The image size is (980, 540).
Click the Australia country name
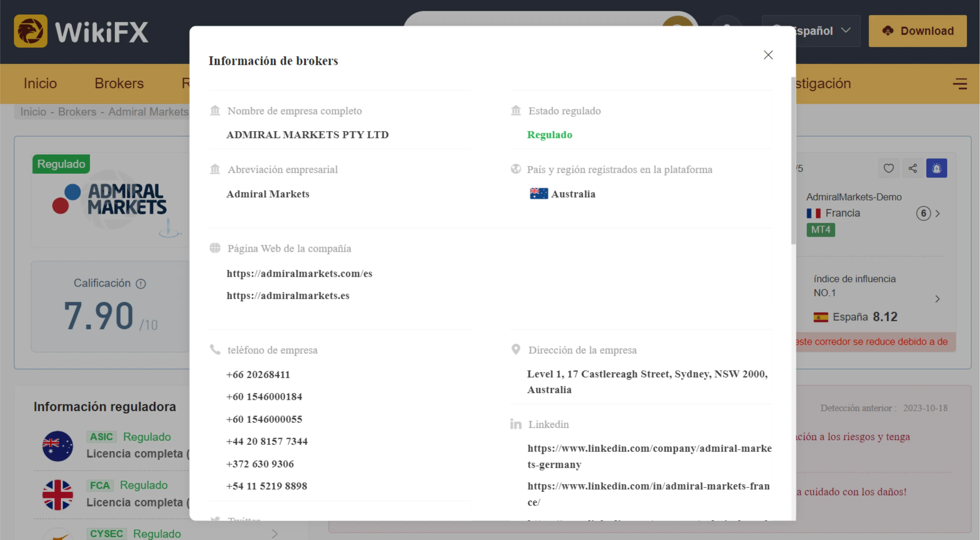click(x=573, y=194)
